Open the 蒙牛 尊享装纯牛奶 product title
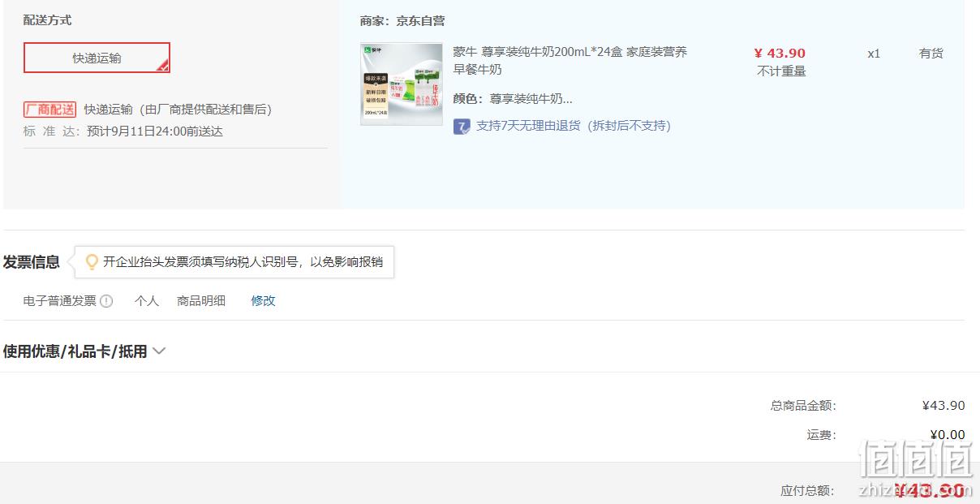Image resolution: width=980 pixels, height=504 pixels. (x=570, y=61)
